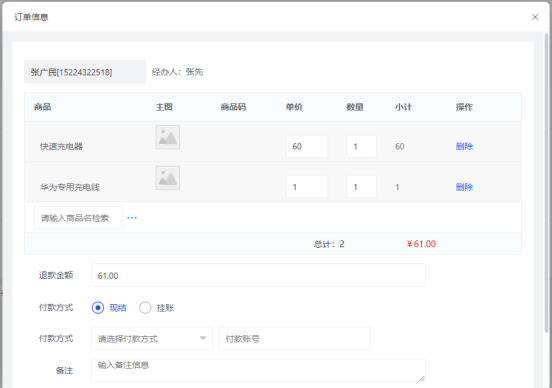Click the 商品 column header
552x388 pixels.
pyautogui.click(x=43, y=107)
